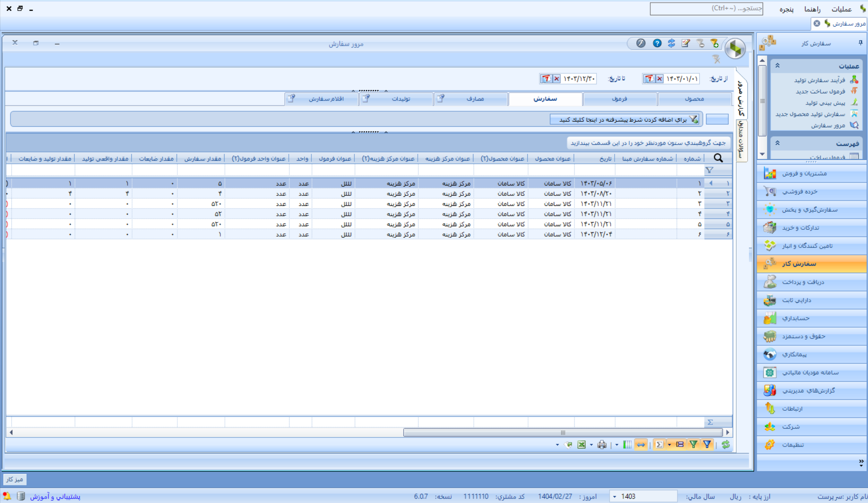Open 'فرمول ساخت جدید' link
Screen dimensions: 868x503
820,91
